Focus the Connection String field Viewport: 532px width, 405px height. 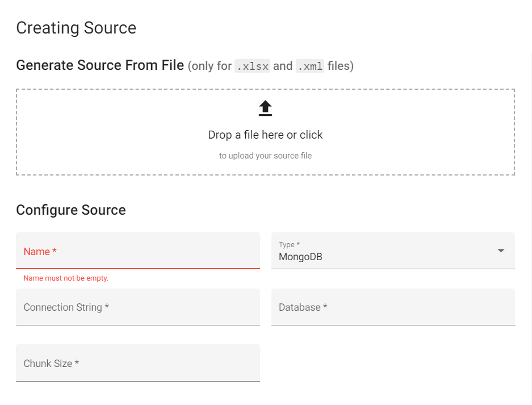[138, 307]
